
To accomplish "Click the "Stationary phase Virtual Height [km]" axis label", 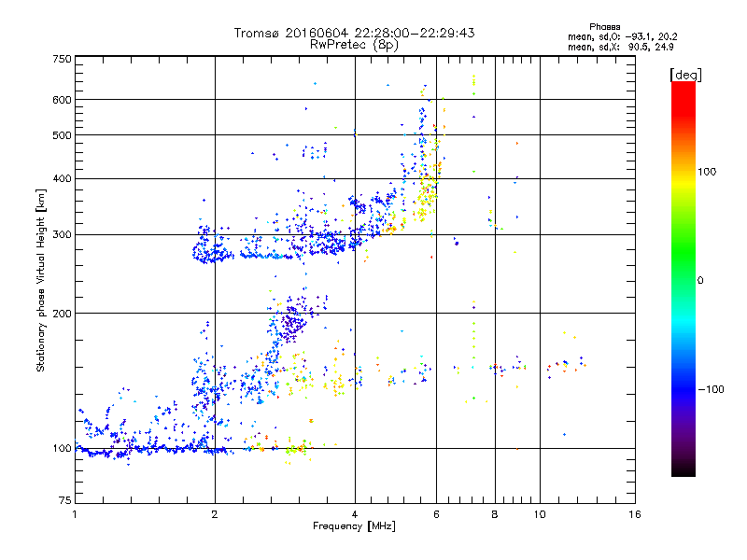I will pos(41,281).
